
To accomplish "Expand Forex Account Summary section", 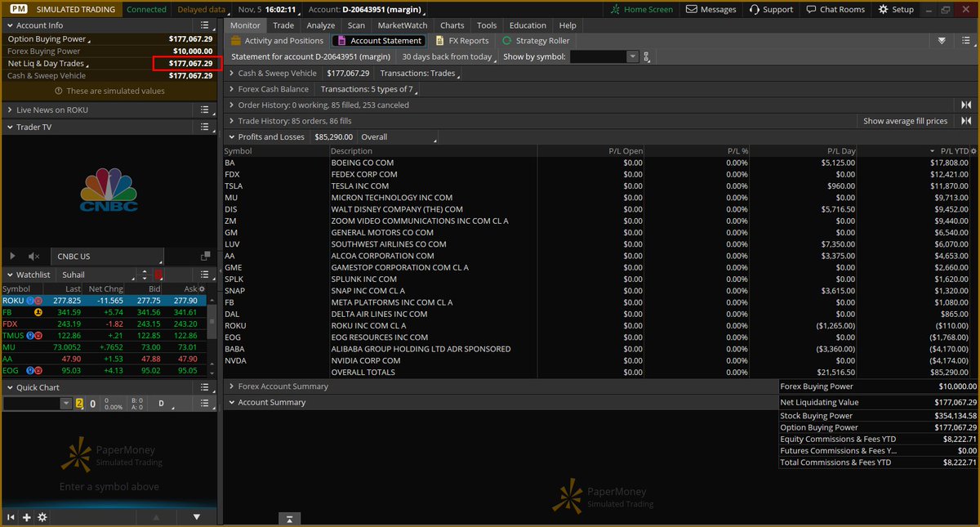I will click(232, 386).
